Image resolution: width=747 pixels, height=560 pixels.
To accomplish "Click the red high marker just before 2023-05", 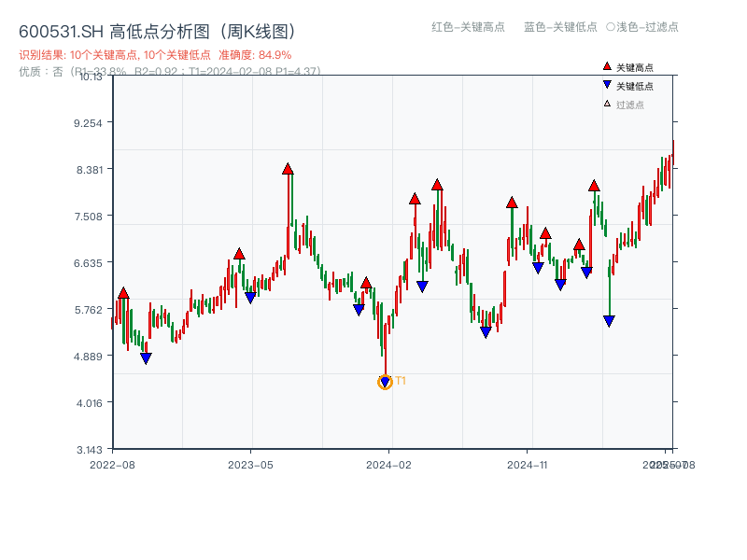I will point(239,254).
